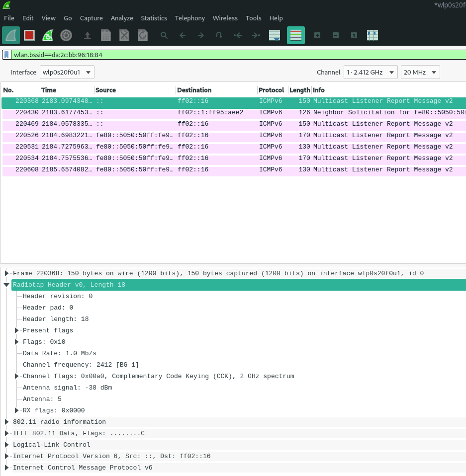Stop the running capture

pyautogui.click(x=29, y=35)
